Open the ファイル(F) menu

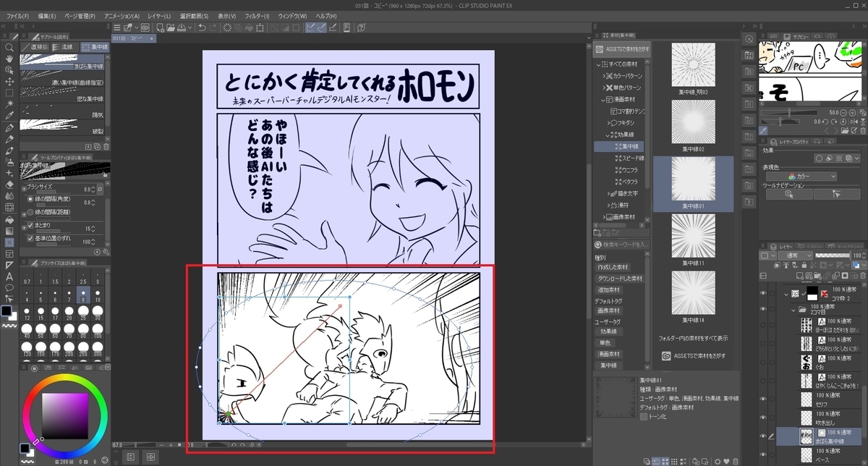[17, 15]
